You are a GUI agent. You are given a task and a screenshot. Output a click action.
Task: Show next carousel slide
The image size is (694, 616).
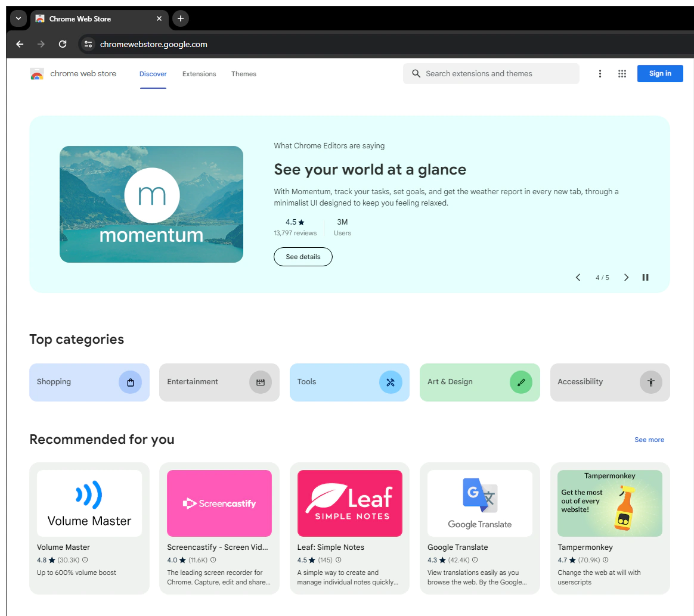coord(626,278)
